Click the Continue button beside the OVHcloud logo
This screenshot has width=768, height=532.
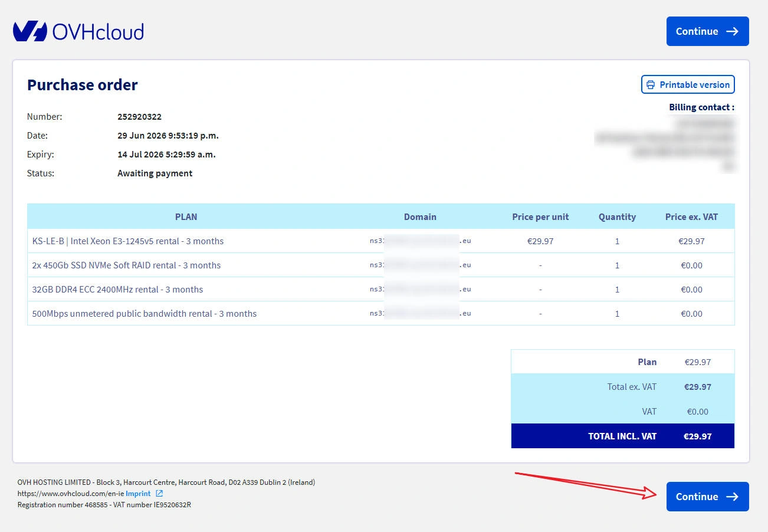point(707,31)
